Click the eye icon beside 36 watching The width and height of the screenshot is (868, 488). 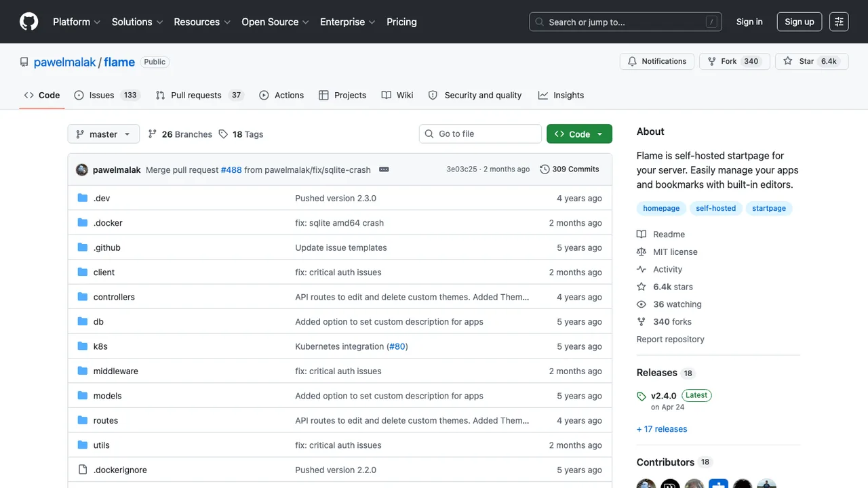(642, 304)
